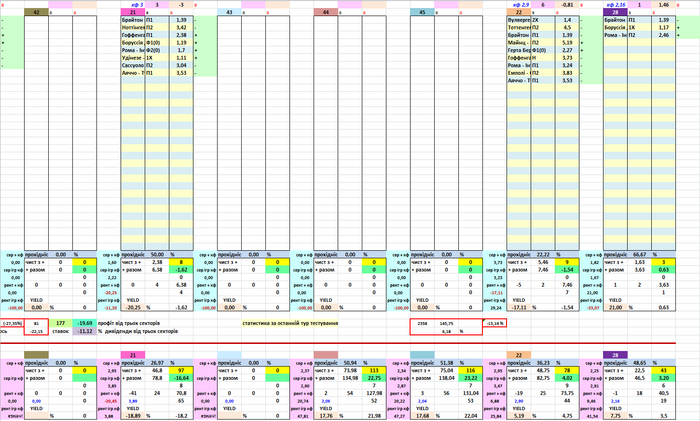Select the olive header cell 42
700x421 pixels.
click(x=36, y=12)
